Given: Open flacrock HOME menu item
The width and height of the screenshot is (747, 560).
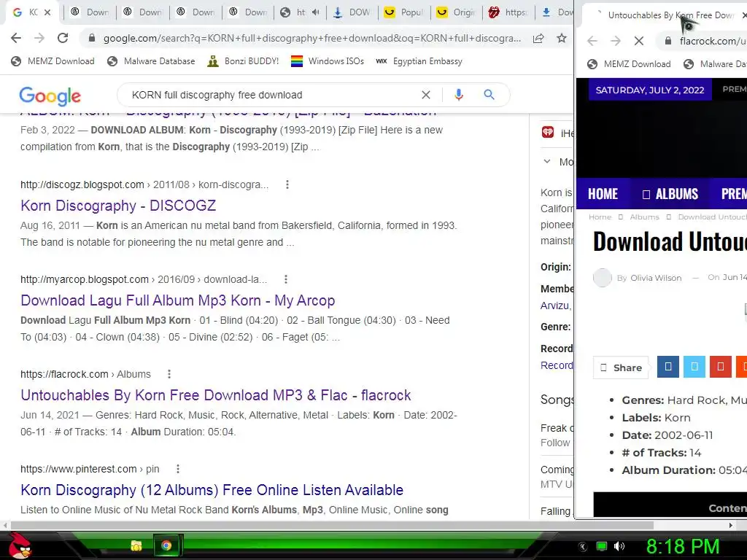Looking at the screenshot, I should coord(603,194).
